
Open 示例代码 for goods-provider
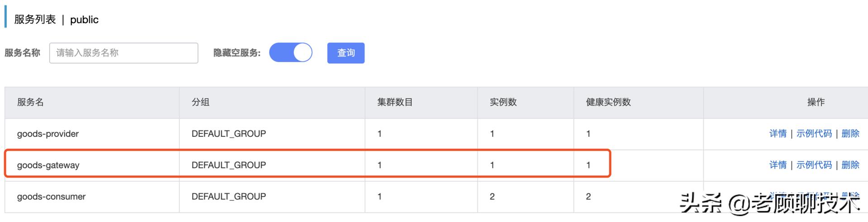(x=814, y=134)
